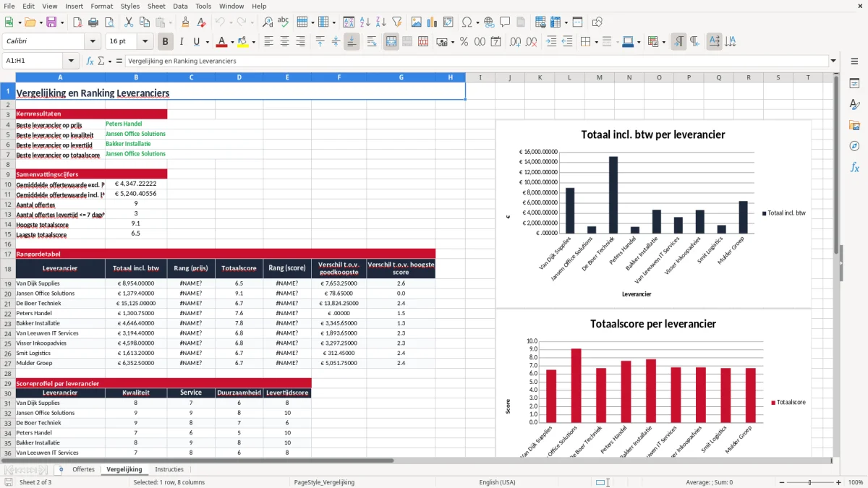Format cells as percent
The image size is (868, 488).
464,42
